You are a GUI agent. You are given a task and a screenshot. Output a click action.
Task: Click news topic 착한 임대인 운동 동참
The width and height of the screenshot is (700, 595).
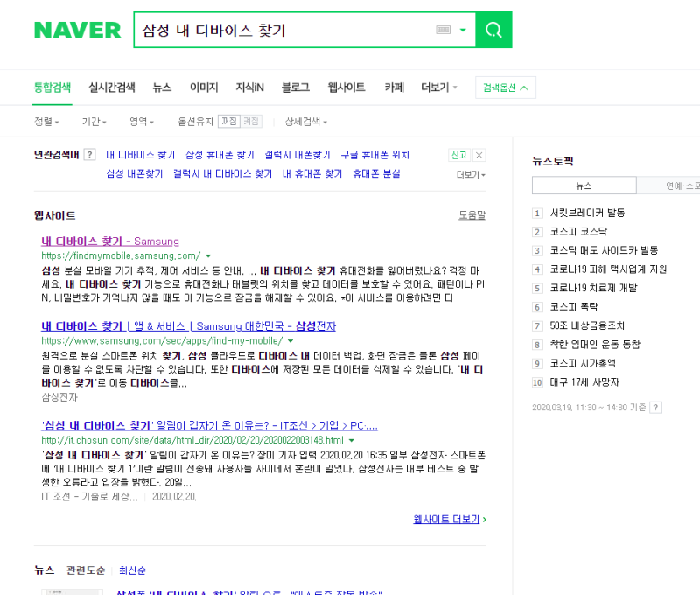[x=595, y=345]
